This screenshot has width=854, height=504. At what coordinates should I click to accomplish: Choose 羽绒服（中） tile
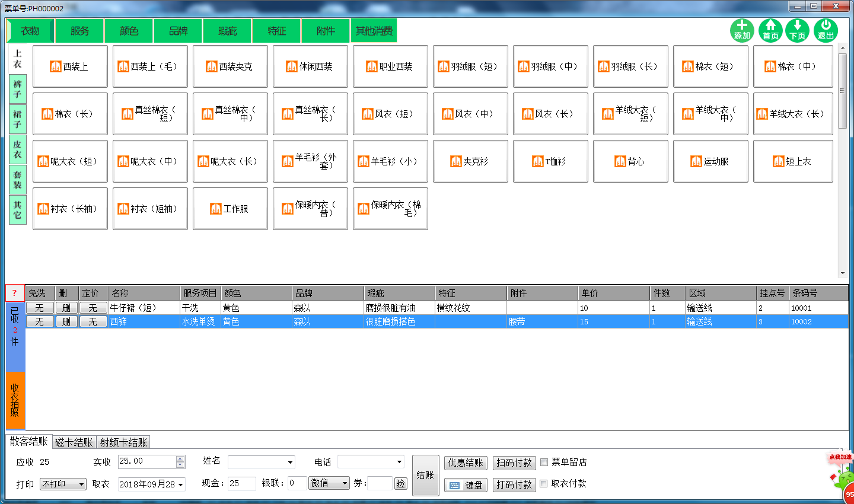tap(550, 66)
